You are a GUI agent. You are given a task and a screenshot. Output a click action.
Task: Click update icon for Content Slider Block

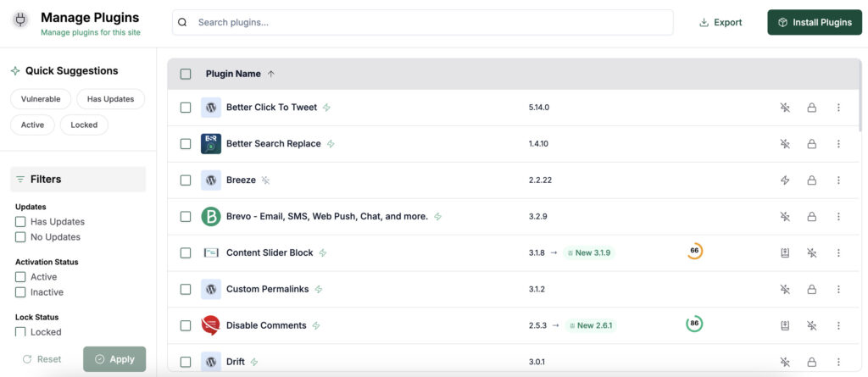785,253
